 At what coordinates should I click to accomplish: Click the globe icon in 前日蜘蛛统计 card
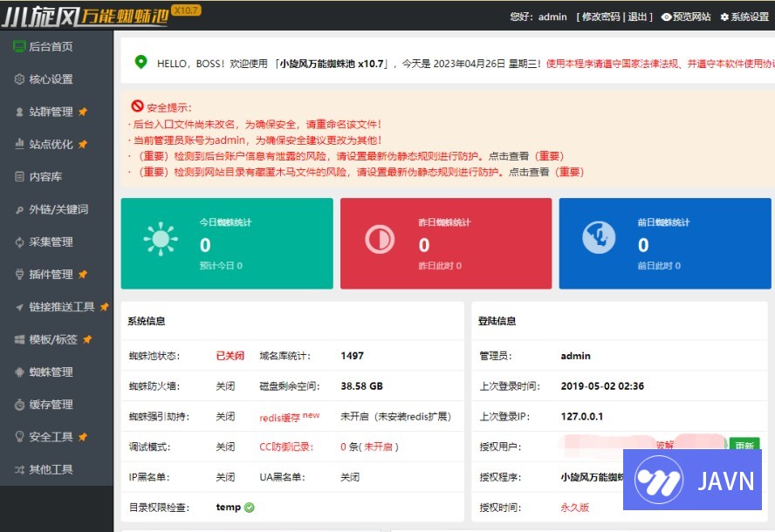click(599, 237)
